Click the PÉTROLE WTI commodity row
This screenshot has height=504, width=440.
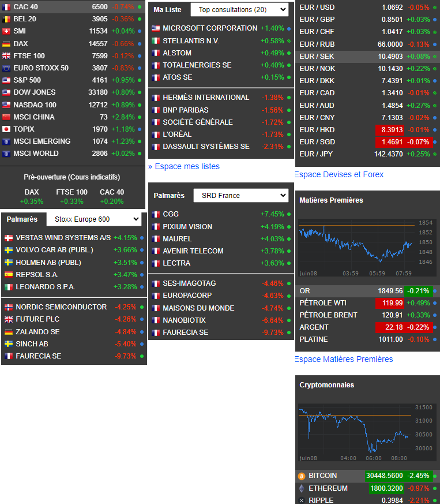point(367,303)
